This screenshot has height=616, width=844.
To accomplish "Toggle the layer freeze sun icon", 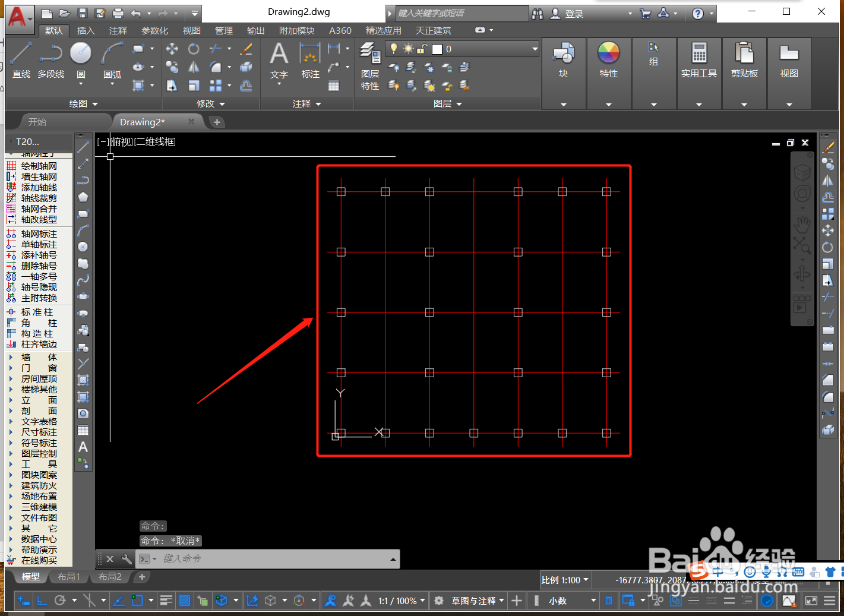I will point(408,49).
